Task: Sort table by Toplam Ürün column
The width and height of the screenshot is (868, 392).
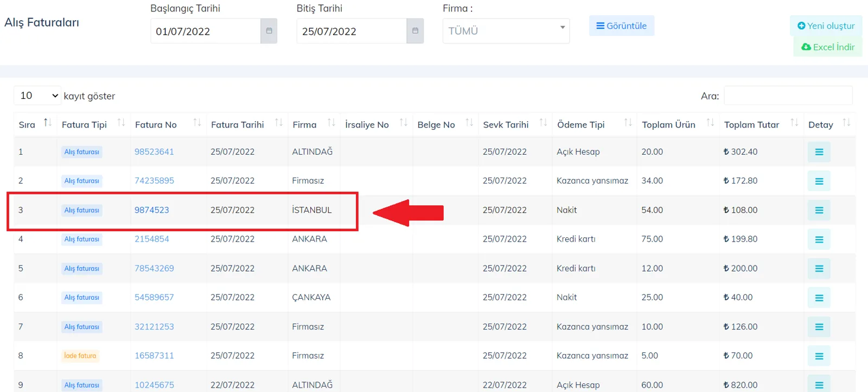Action: pos(678,124)
